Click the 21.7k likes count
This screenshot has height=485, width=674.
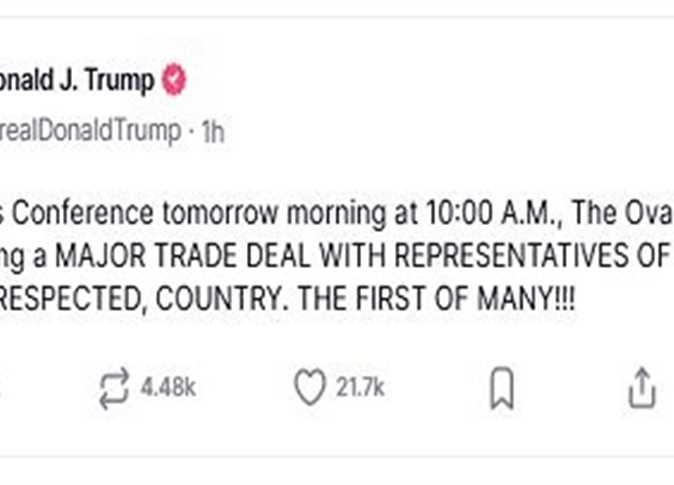(x=360, y=388)
